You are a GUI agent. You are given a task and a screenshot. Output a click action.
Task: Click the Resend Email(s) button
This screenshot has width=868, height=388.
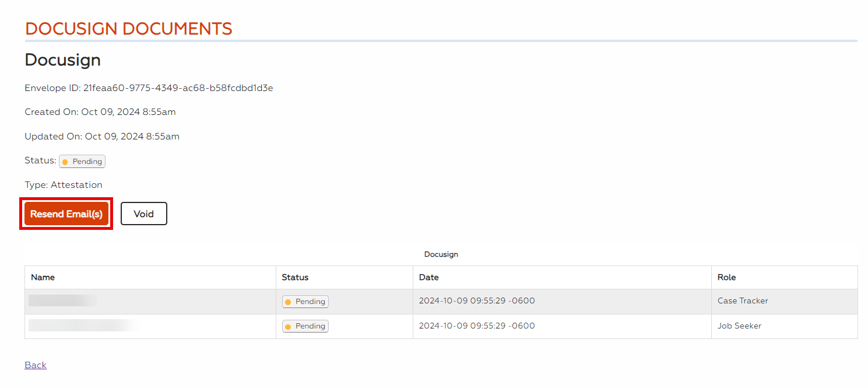(x=66, y=214)
